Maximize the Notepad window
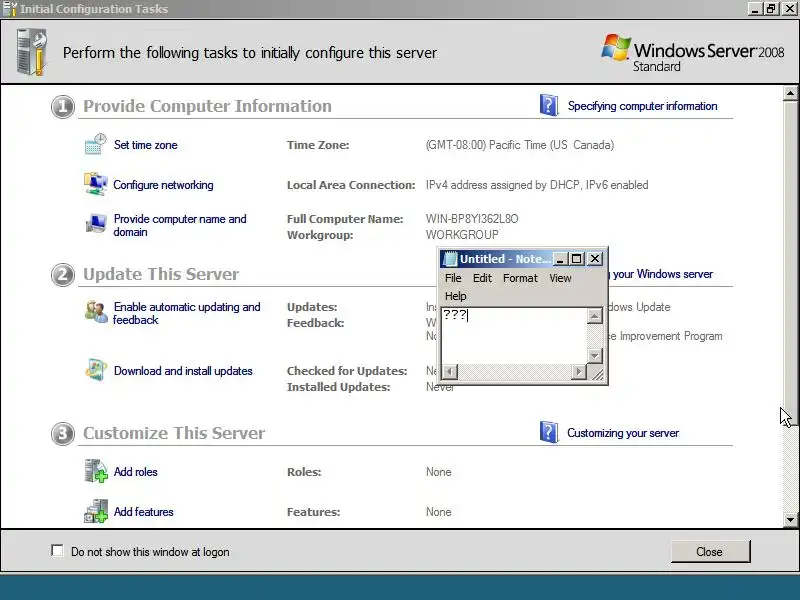This screenshot has width=800, height=600. [x=577, y=259]
